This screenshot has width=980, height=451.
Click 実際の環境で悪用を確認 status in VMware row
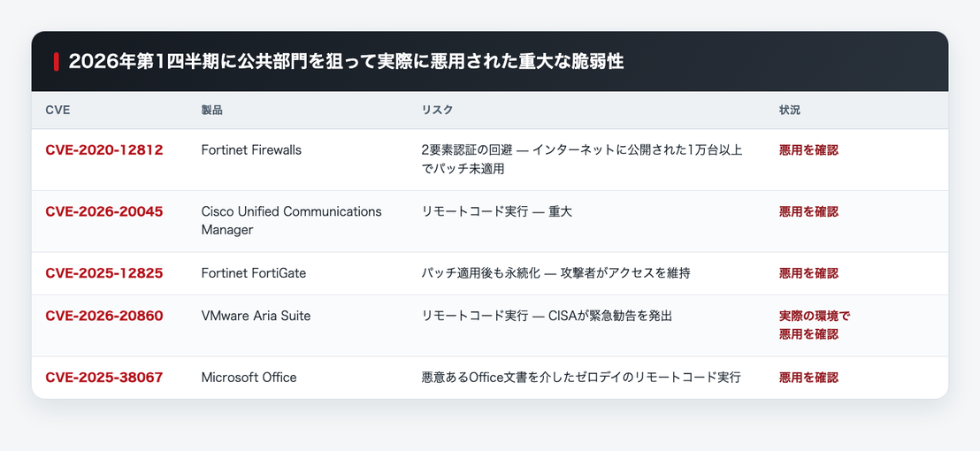coord(815,325)
